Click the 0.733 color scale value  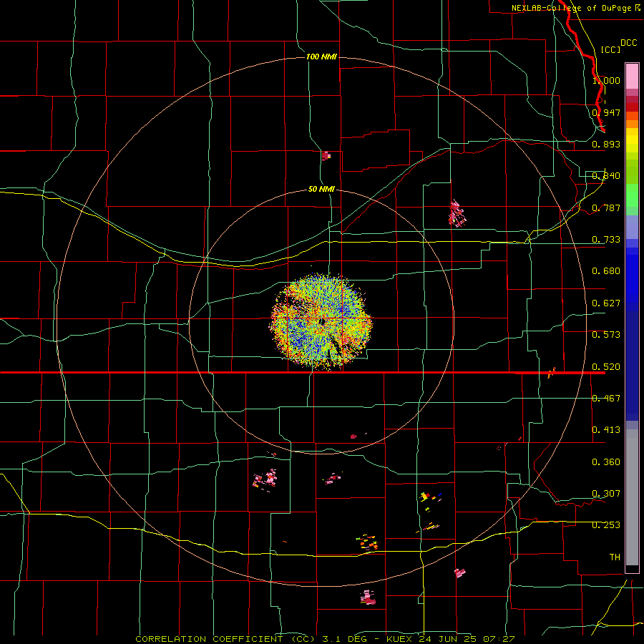(x=606, y=240)
